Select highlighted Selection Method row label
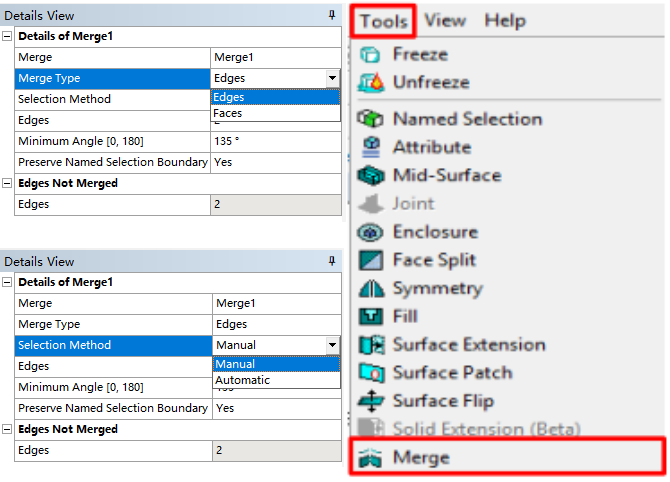Viewport: 670px width, 482px height. [x=113, y=345]
